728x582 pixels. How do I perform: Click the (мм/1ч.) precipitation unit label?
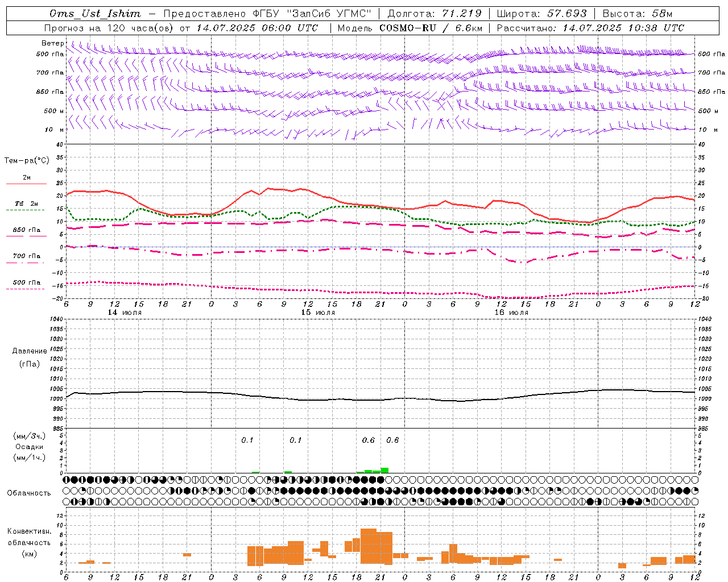[29, 458]
